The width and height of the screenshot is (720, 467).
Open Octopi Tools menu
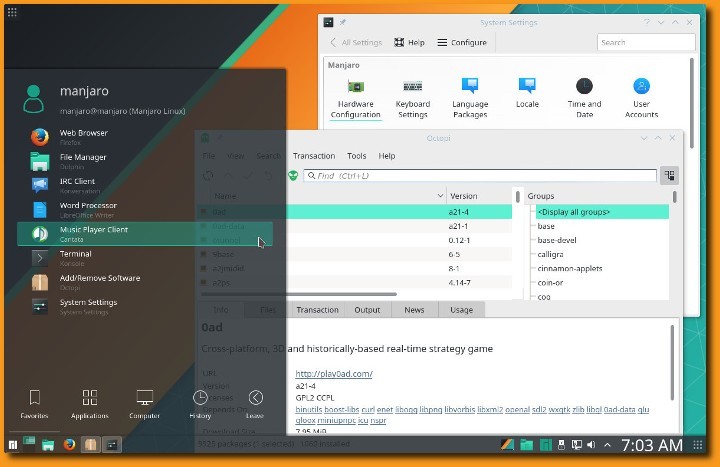point(356,156)
